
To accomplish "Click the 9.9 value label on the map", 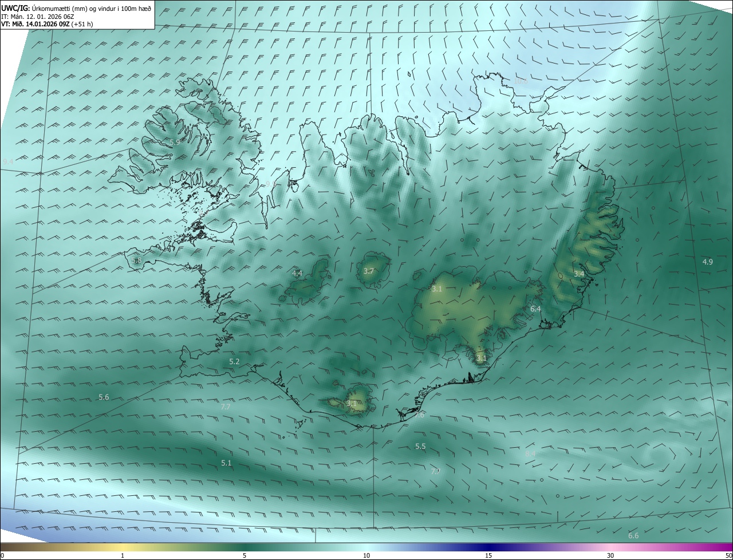I will coord(270,184).
